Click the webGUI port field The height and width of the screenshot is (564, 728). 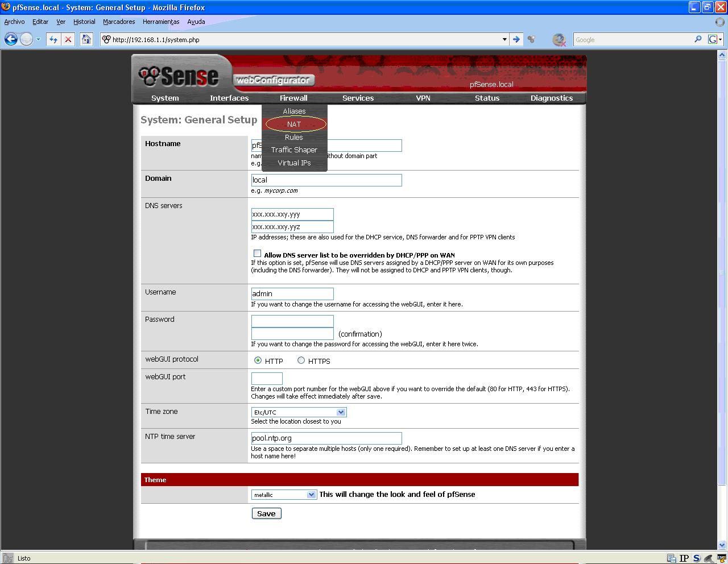coord(267,378)
